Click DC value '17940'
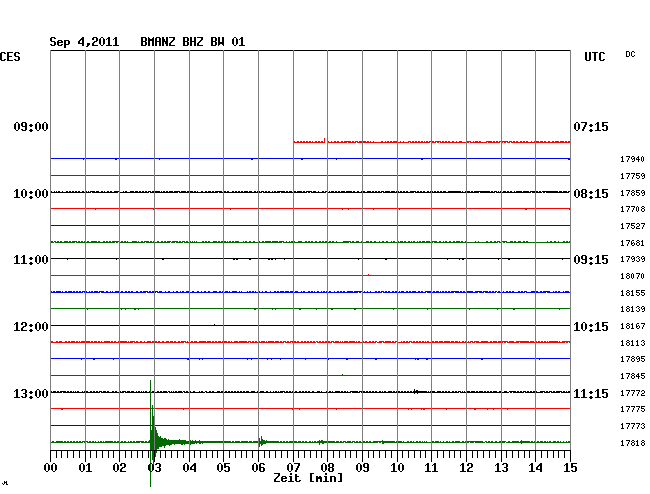650x494 pixels. point(633,159)
